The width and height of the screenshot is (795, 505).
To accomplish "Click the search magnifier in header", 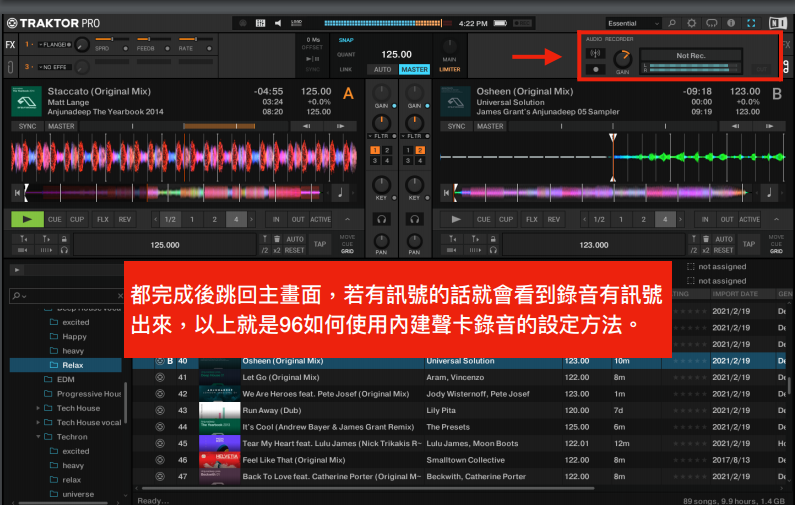I will pyautogui.click(x=672, y=23).
